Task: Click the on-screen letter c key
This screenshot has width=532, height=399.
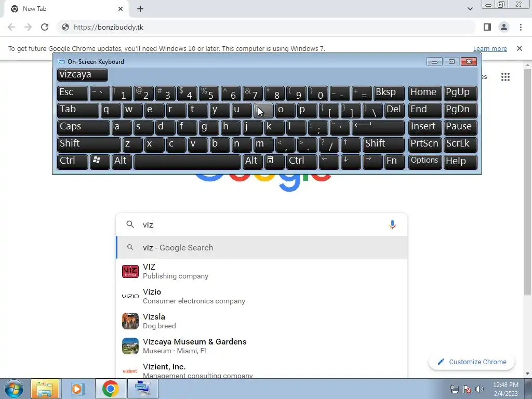Action: 177,144
